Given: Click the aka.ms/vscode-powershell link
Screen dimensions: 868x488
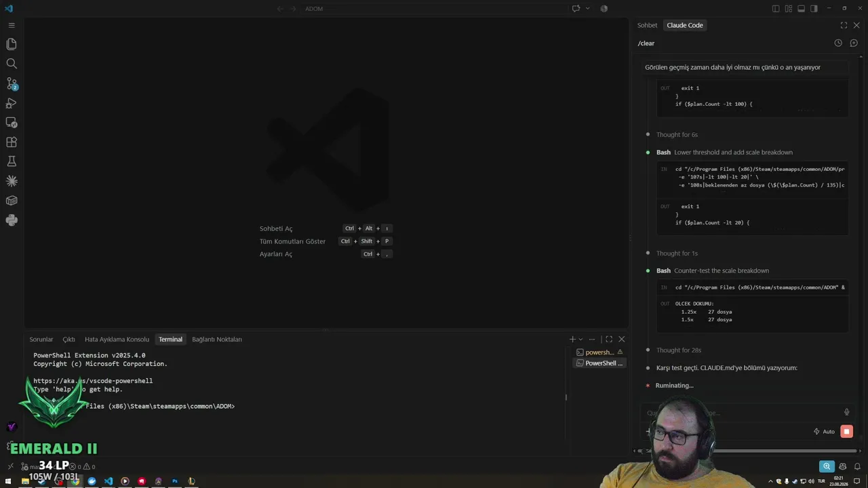Looking at the screenshot, I should [93, 381].
